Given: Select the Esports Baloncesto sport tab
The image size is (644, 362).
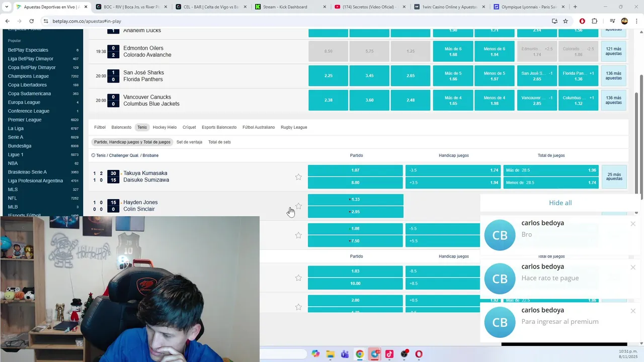Looking at the screenshot, I should click(219, 127).
